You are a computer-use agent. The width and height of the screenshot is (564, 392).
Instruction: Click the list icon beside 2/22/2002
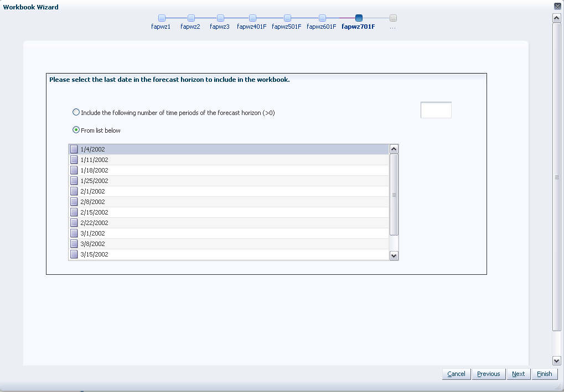(x=74, y=222)
